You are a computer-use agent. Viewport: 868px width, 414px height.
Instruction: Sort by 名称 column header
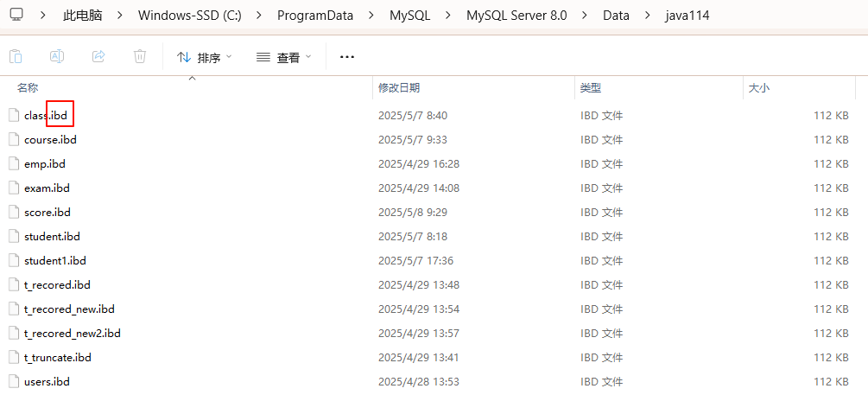[x=28, y=87]
